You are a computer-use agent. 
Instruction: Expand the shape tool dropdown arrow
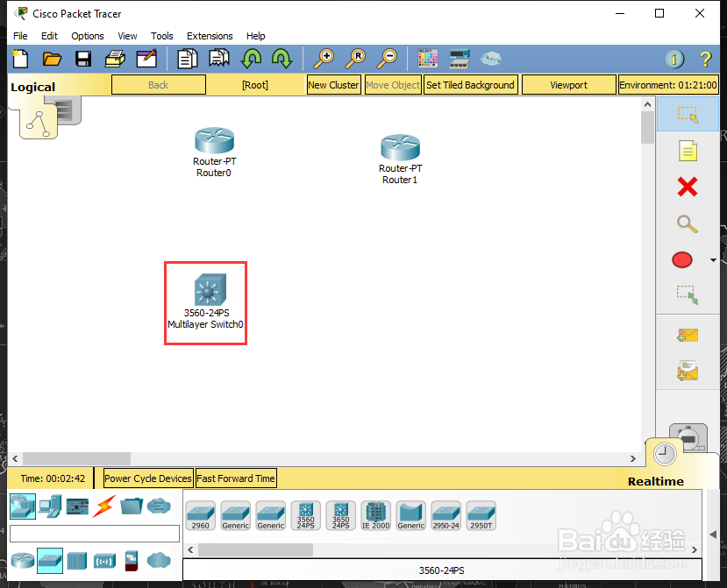pos(713,260)
